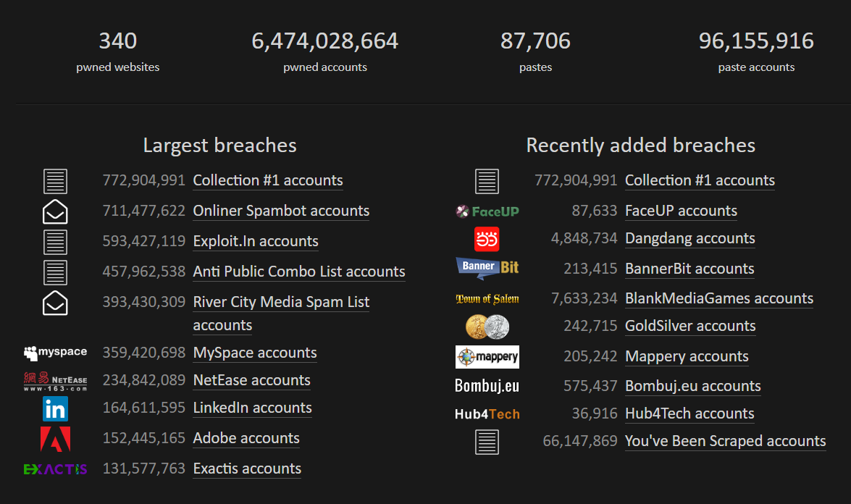Open the Adobe accounts link
The height and width of the screenshot is (504, 851).
pyautogui.click(x=246, y=438)
